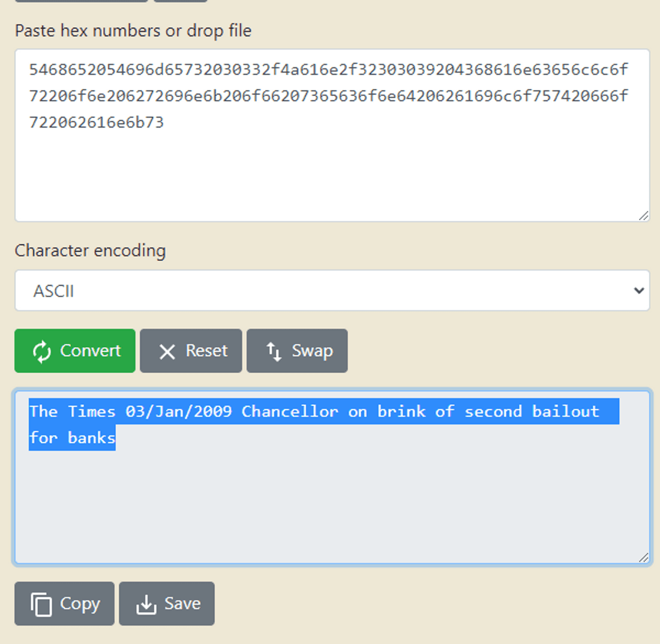Click the download icon on Save
Image resolution: width=660 pixels, height=644 pixels.
[x=146, y=604]
